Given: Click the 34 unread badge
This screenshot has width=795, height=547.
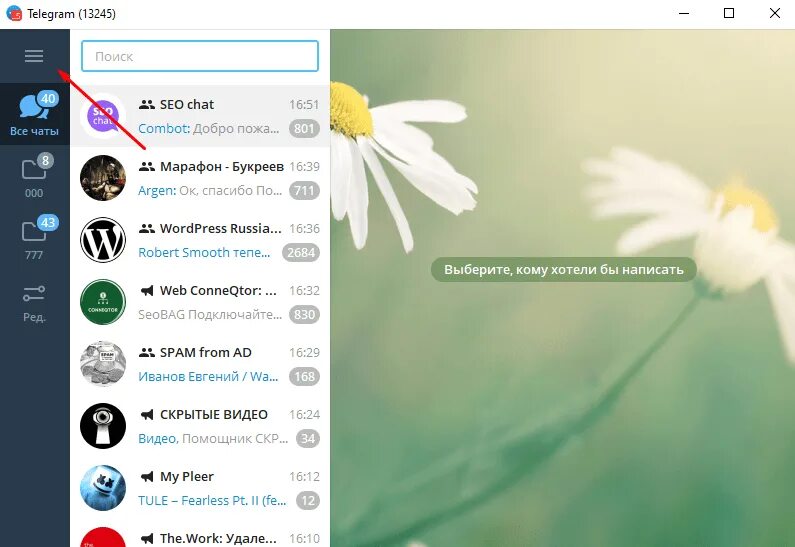Looking at the screenshot, I should pos(308,439).
